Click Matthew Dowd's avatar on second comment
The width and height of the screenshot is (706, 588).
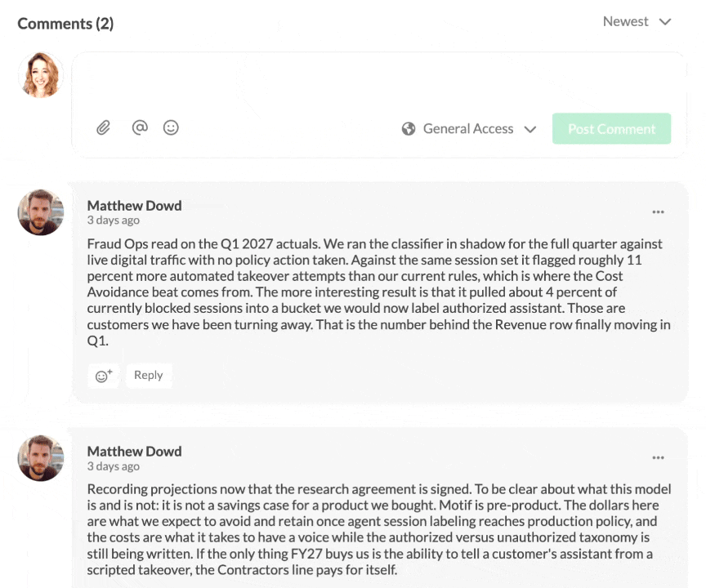pyautogui.click(x=41, y=458)
